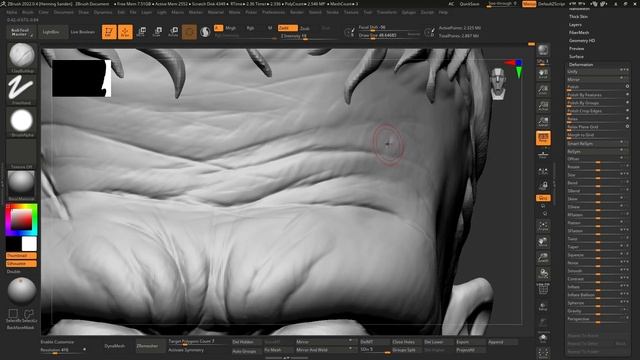
Task: Click the Sculptris Pro icon in toolbar
Action: click(205, 32)
